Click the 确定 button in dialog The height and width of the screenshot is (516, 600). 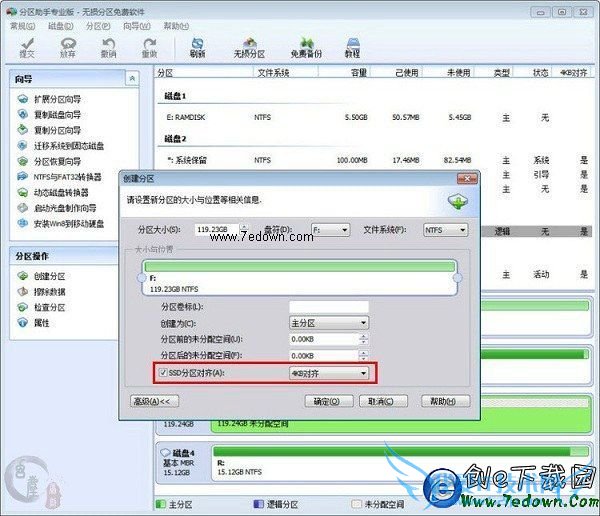(327, 401)
